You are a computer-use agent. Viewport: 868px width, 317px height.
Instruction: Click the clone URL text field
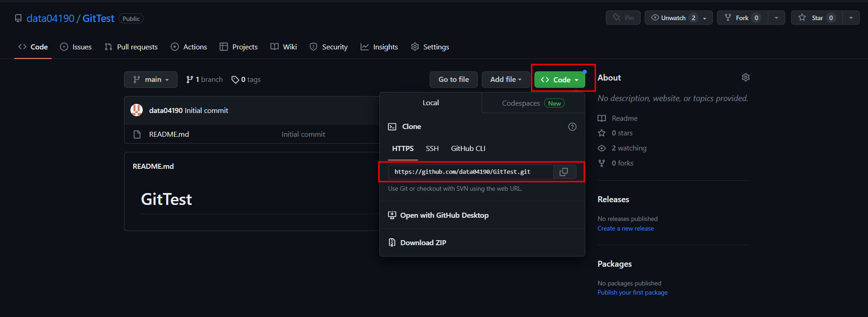(471, 172)
